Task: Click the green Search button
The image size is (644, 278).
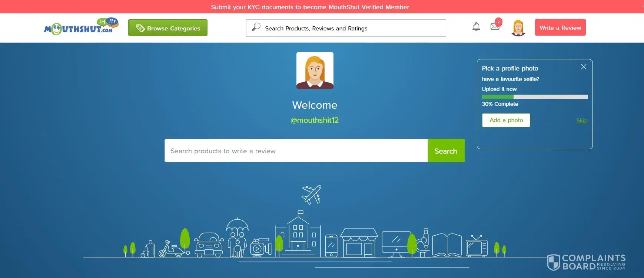Action: coord(446,151)
